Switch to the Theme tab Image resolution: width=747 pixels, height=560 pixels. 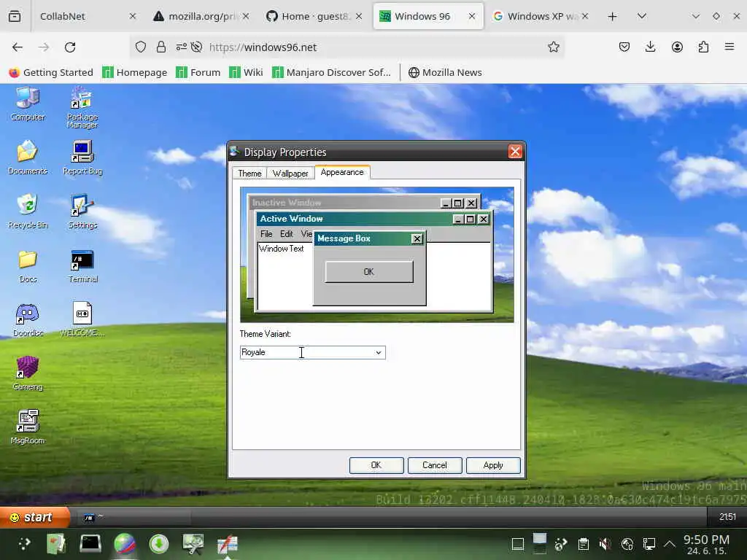(x=249, y=174)
